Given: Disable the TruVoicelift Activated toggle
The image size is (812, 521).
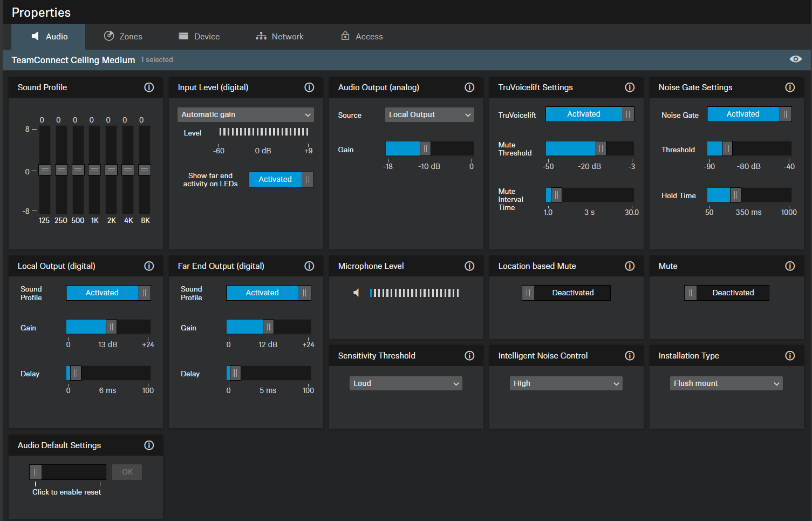Looking at the screenshot, I should (x=590, y=114).
